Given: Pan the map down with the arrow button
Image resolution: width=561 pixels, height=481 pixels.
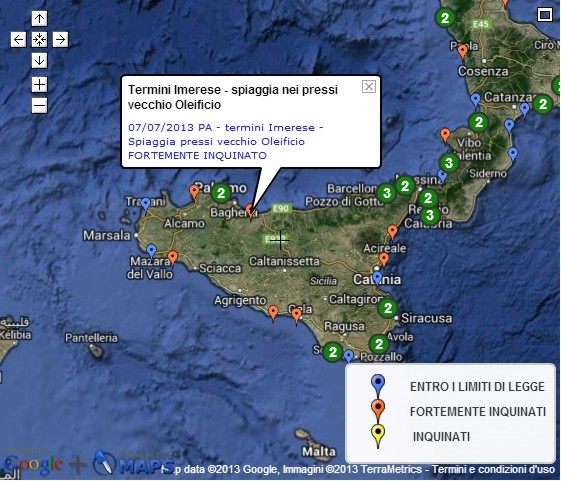Looking at the screenshot, I should point(39,60).
